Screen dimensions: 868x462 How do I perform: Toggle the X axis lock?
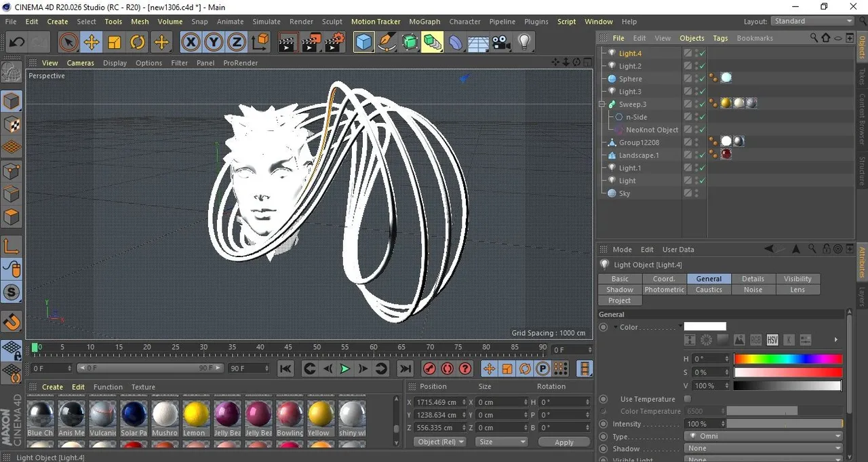[x=191, y=43]
